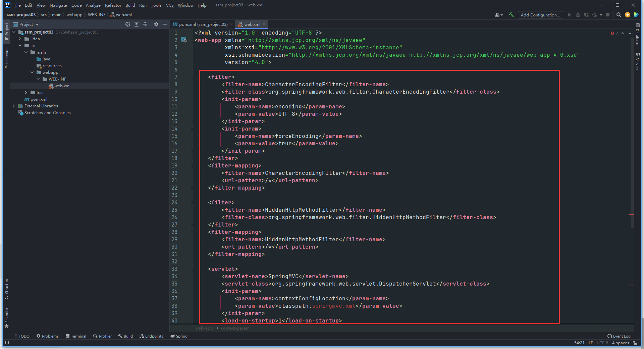The width and height of the screenshot is (644, 349).
Task: Click the IDE update notification icon
Action: (x=628, y=15)
